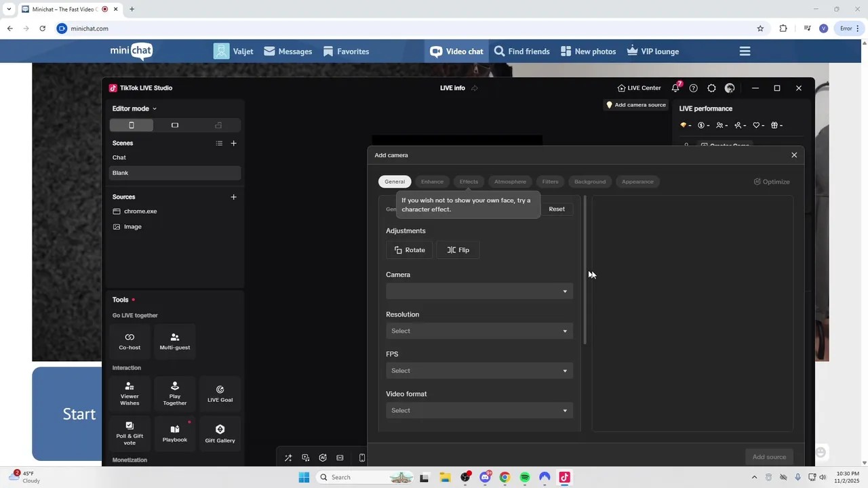Click the likes heart metric icon
This screenshot has height=488, width=868.
[758, 125]
